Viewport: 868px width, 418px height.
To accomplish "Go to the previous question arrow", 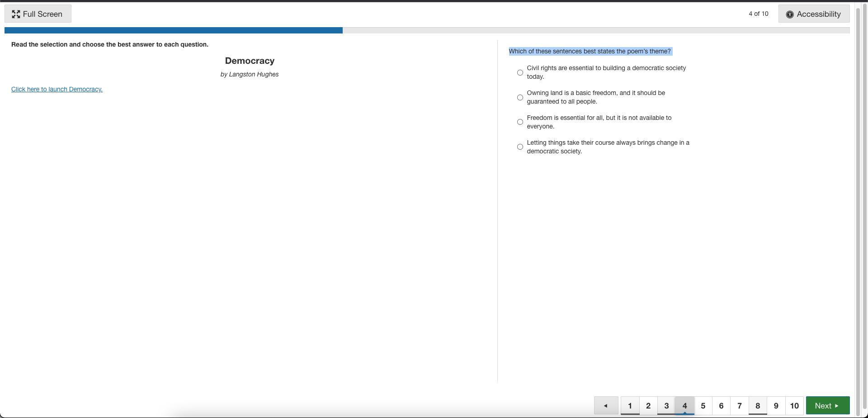I will pyautogui.click(x=606, y=405).
